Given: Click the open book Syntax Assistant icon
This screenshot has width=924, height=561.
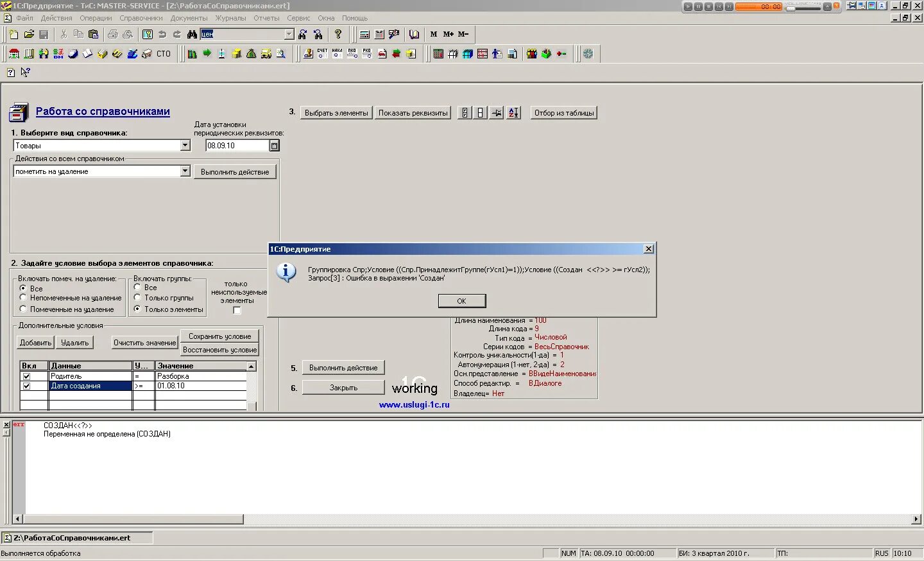Looking at the screenshot, I should 415,34.
